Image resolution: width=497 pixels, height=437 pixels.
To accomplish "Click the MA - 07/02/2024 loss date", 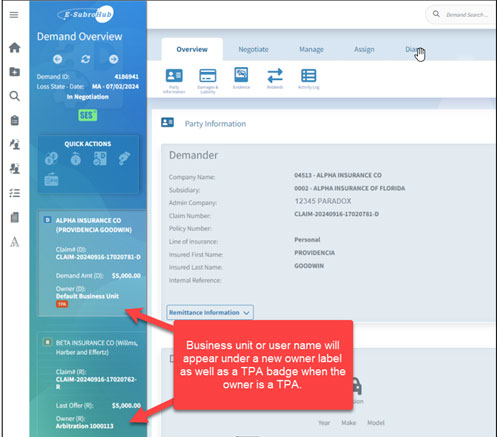I will (115, 87).
